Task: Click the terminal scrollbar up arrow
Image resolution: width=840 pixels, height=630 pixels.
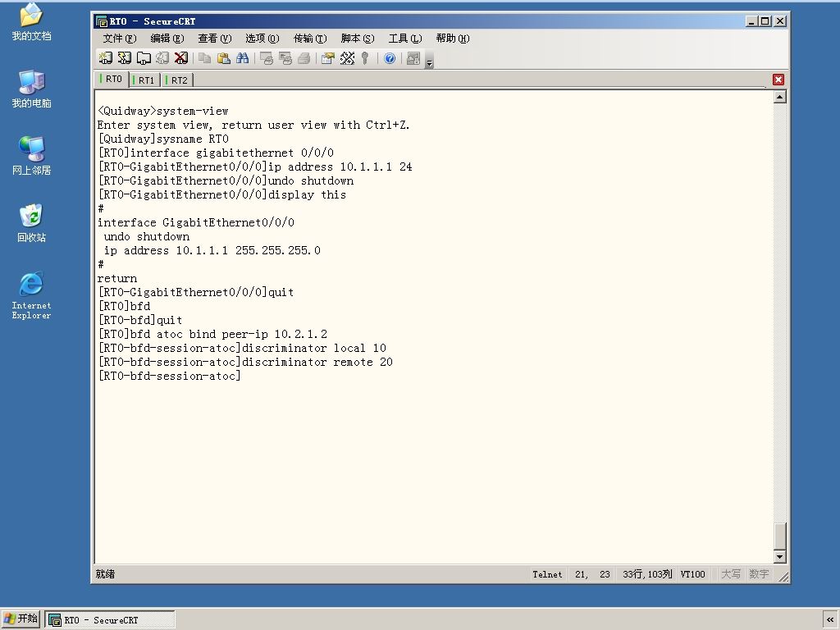Action: point(780,97)
